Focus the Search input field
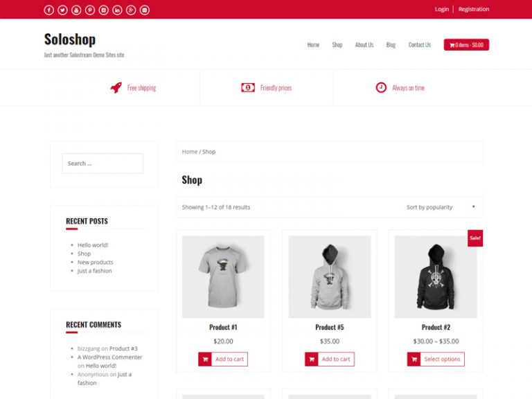This screenshot has width=532, height=399. pos(103,163)
